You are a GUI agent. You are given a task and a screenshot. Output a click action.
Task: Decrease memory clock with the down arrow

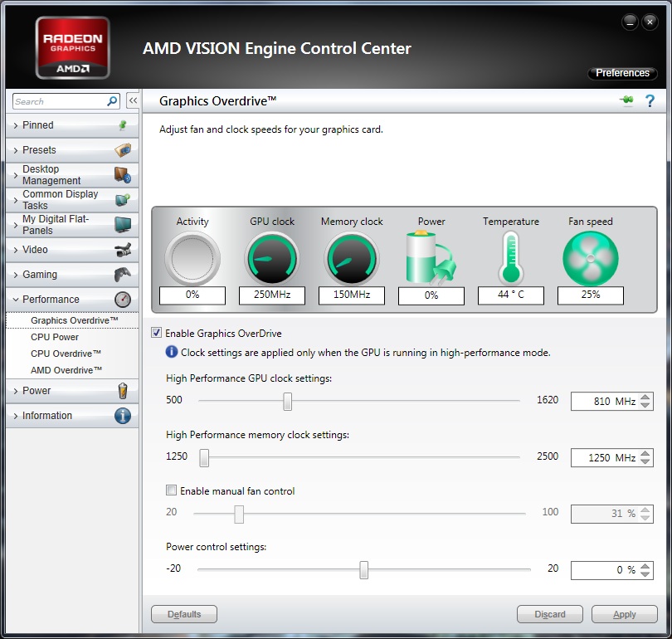tap(645, 461)
